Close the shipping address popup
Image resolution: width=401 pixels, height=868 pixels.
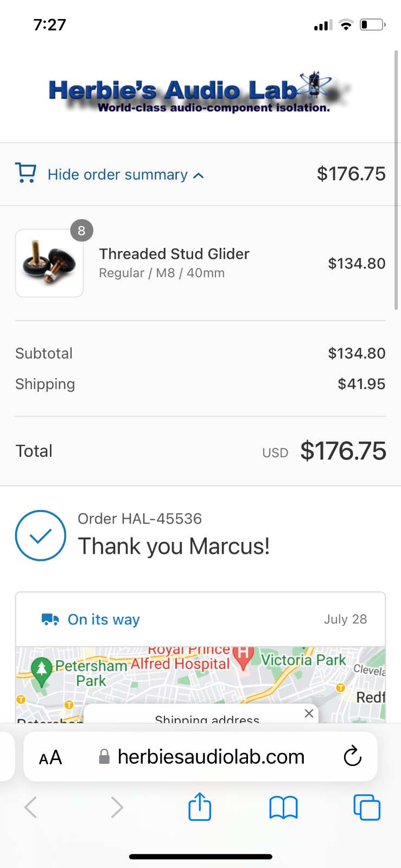(309, 713)
